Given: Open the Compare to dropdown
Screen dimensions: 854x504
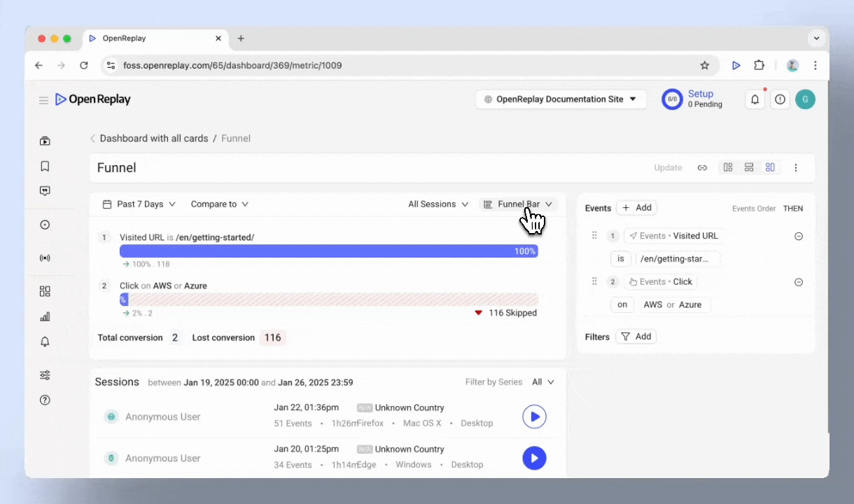Looking at the screenshot, I should click(220, 204).
